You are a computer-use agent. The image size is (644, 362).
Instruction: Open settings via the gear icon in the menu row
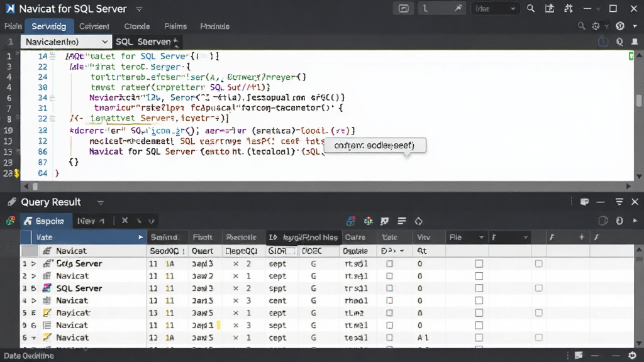point(596,26)
